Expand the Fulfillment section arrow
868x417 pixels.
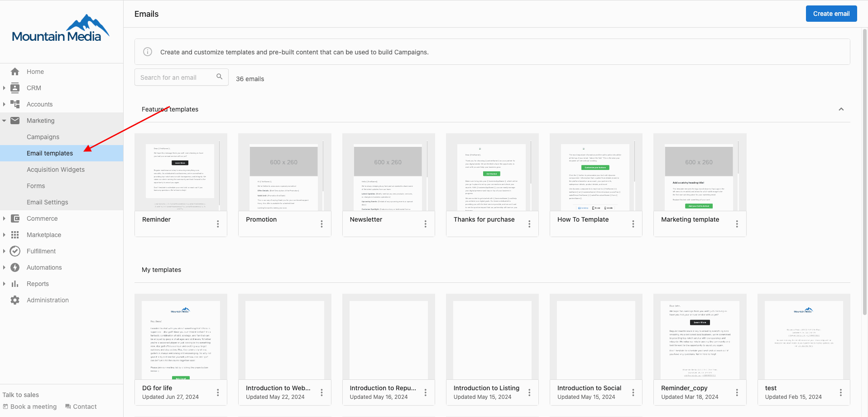(4, 251)
